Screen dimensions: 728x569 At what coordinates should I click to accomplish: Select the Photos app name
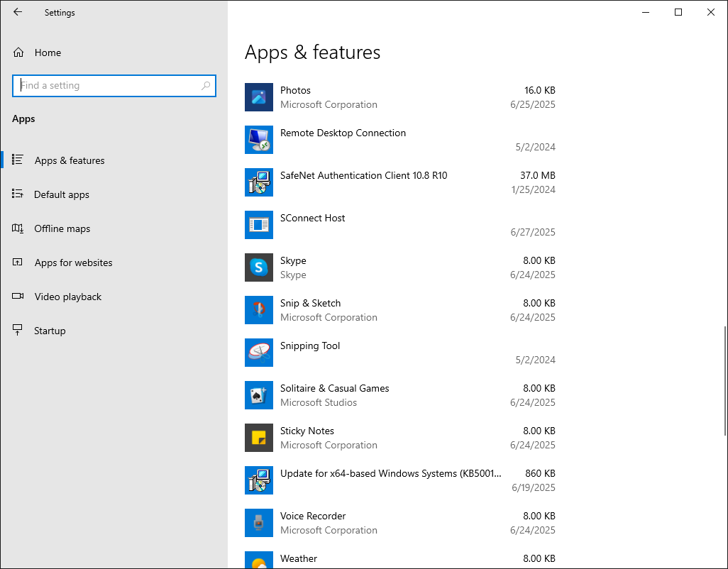295,90
